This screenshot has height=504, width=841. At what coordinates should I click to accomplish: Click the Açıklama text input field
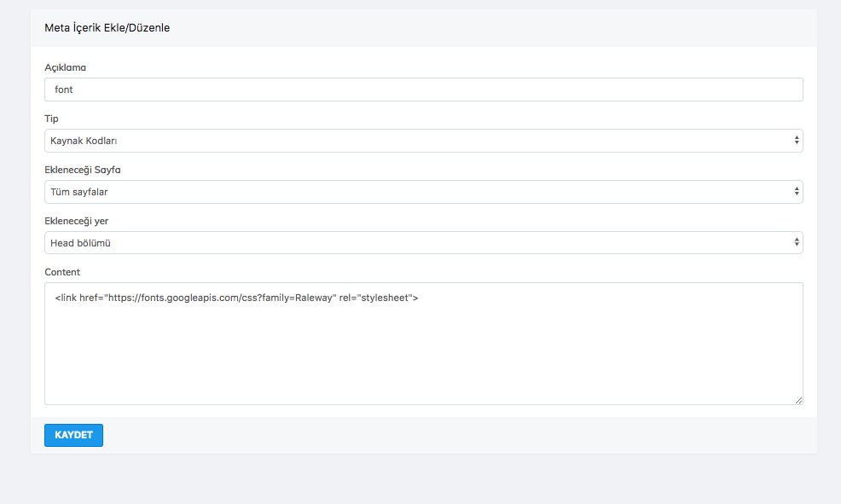[x=423, y=90]
